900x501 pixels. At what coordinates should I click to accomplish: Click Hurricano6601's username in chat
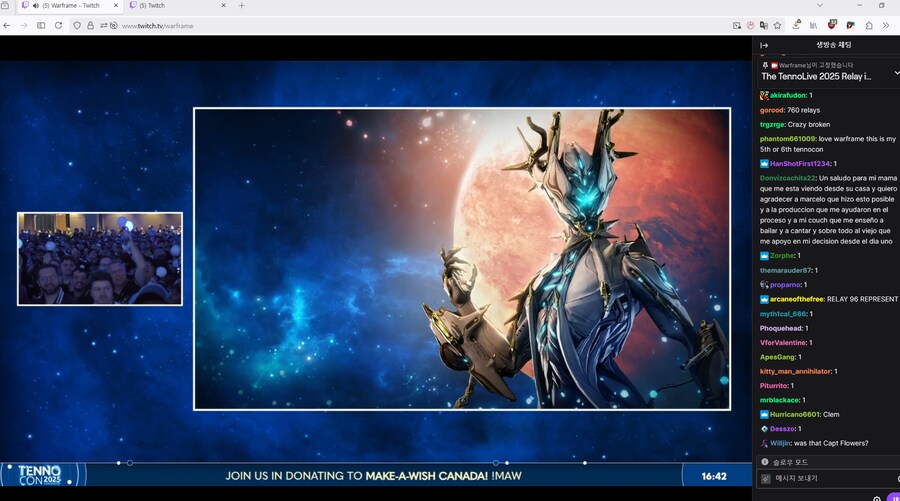pyautogui.click(x=795, y=414)
